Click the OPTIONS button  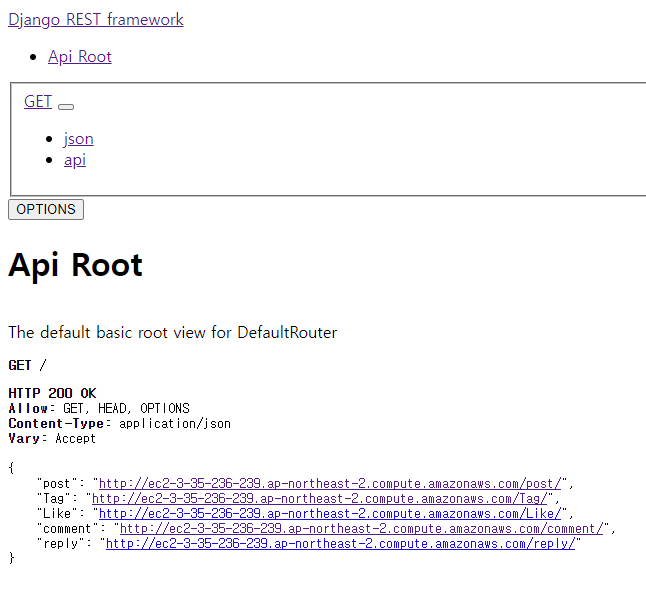(x=46, y=209)
